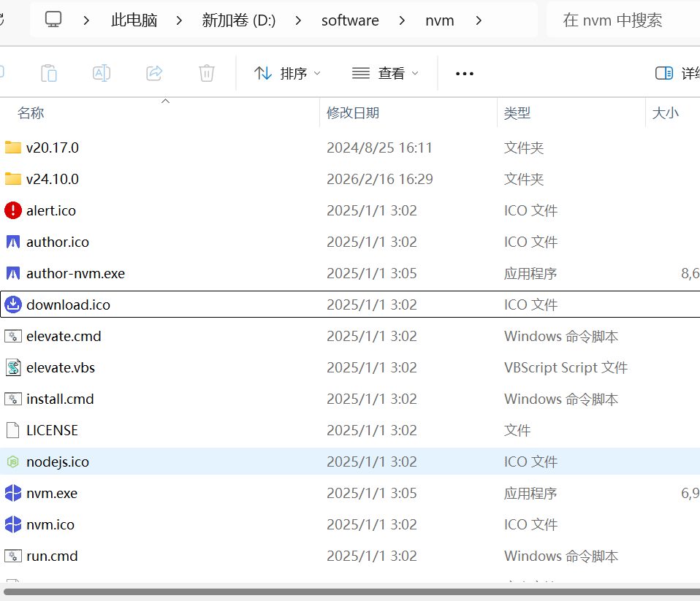Sort by 修改日期 column header
Image resolution: width=700 pixels, height=601 pixels.
pyautogui.click(x=408, y=113)
